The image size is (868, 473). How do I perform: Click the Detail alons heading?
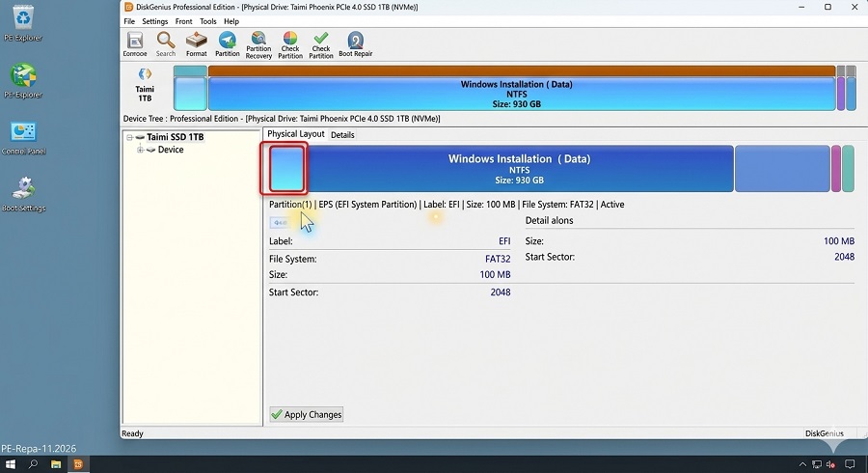549,220
